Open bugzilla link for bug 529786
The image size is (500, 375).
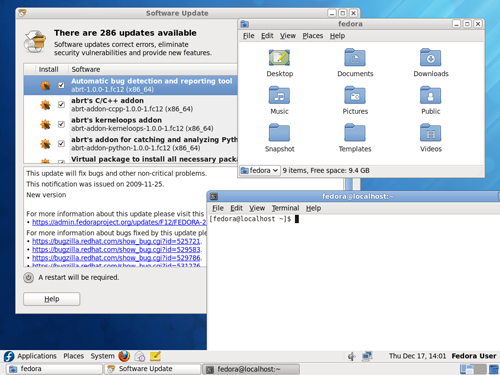click(x=116, y=258)
